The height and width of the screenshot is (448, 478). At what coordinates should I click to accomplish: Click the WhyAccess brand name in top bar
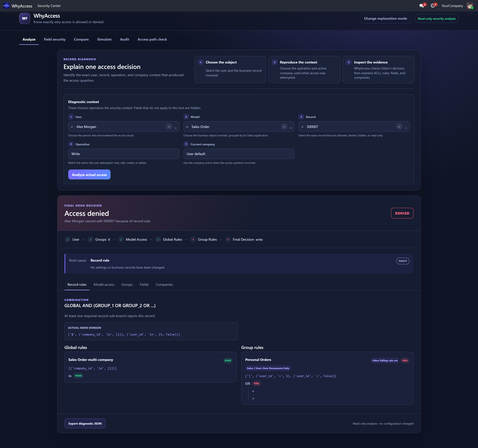coord(22,6)
